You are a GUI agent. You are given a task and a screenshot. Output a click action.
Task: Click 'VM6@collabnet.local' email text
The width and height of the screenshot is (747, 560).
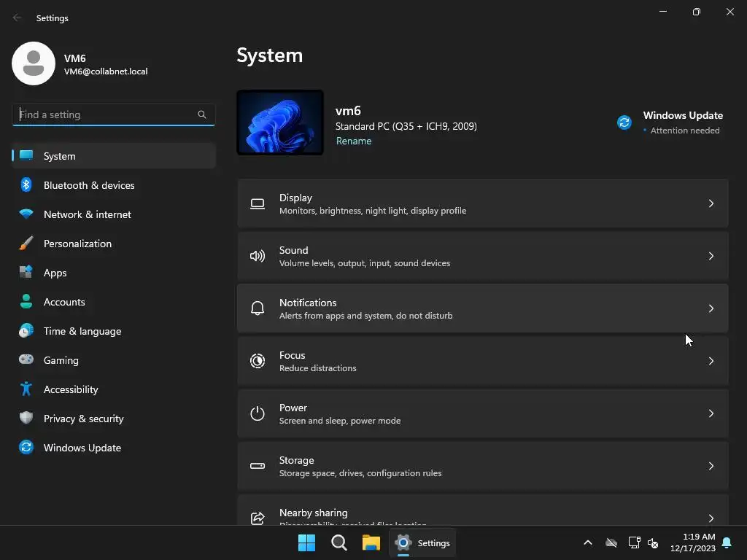point(106,71)
